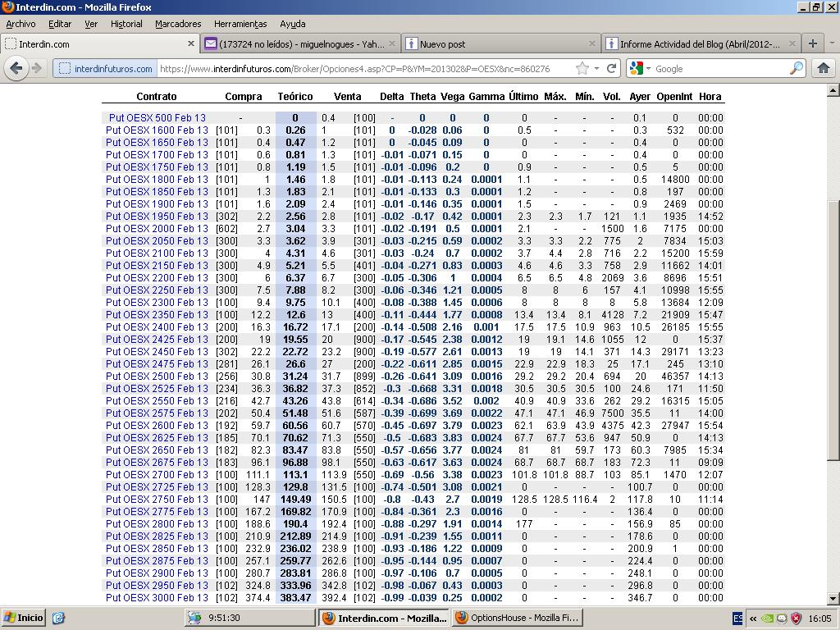The image size is (840, 630).
Task: Reload the current page
Action: pyautogui.click(x=612, y=69)
